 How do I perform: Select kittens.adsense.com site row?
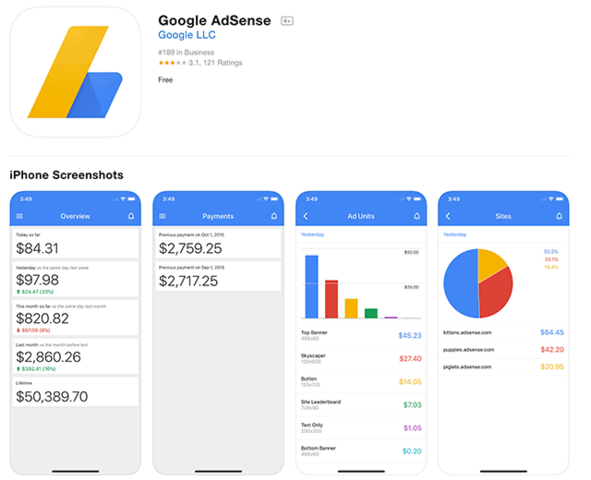(504, 332)
